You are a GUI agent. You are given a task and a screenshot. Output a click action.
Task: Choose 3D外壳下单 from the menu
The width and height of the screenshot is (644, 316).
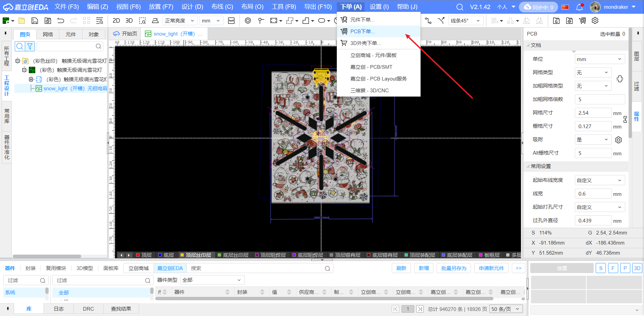[378, 43]
